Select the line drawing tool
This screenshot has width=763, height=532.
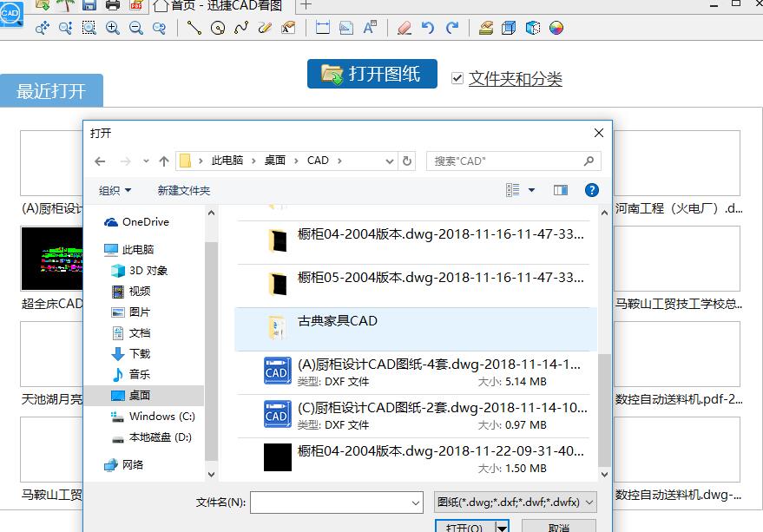[x=194, y=28]
